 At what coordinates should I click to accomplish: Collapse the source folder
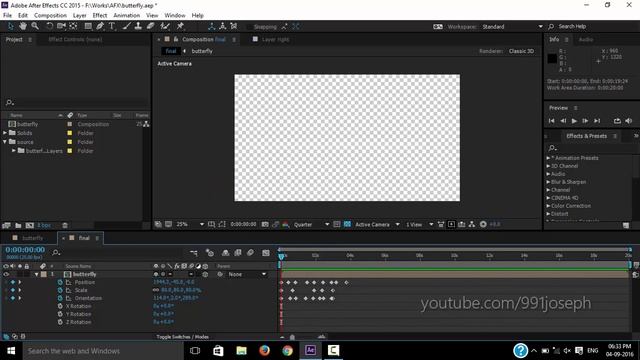pos(5,142)
